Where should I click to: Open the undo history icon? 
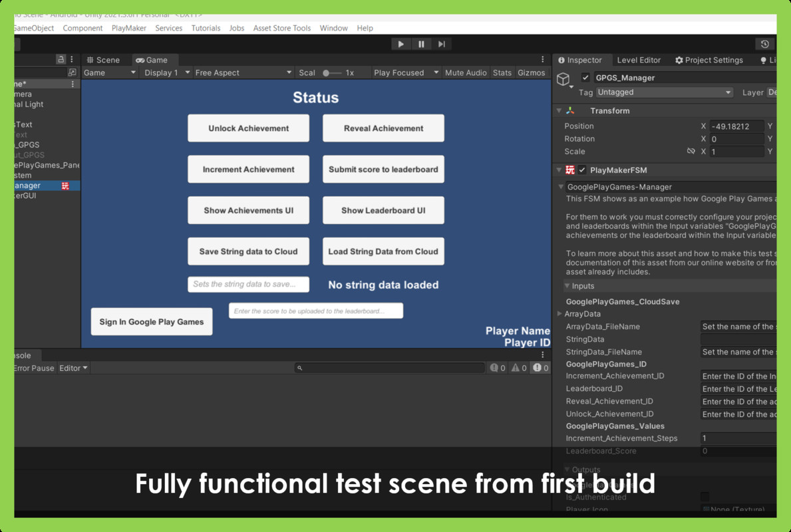click(x=765, y=45)
